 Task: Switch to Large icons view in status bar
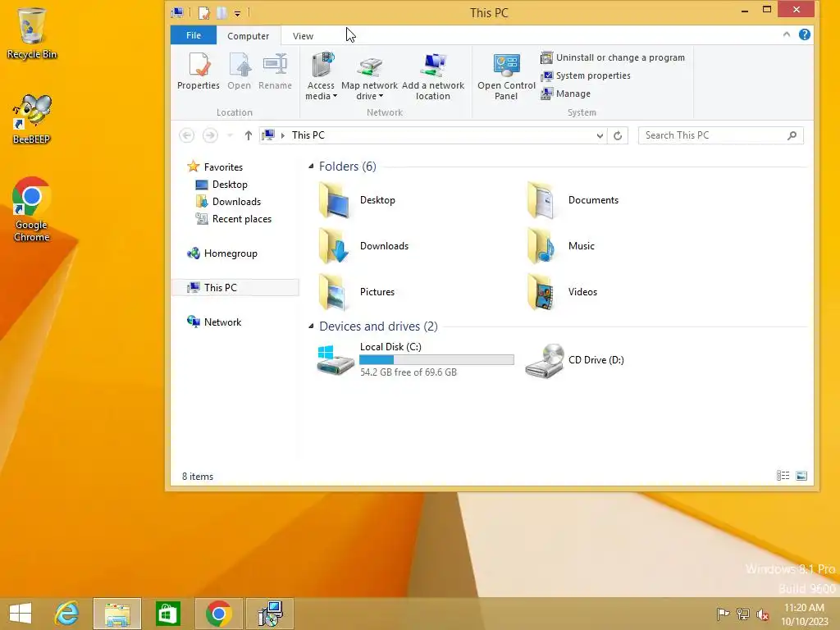801,476
